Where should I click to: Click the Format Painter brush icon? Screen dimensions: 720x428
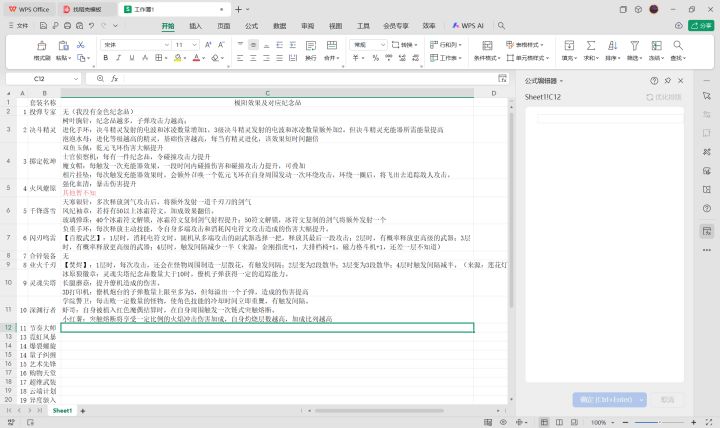click(42, 45)
